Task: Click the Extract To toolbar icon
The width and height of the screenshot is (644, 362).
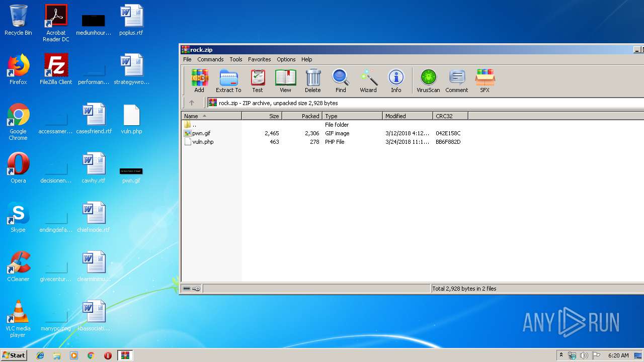Action: coord(228,81)
